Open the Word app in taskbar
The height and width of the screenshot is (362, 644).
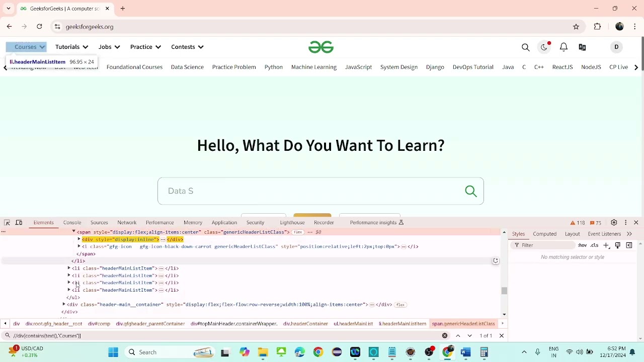click(465, 352)
